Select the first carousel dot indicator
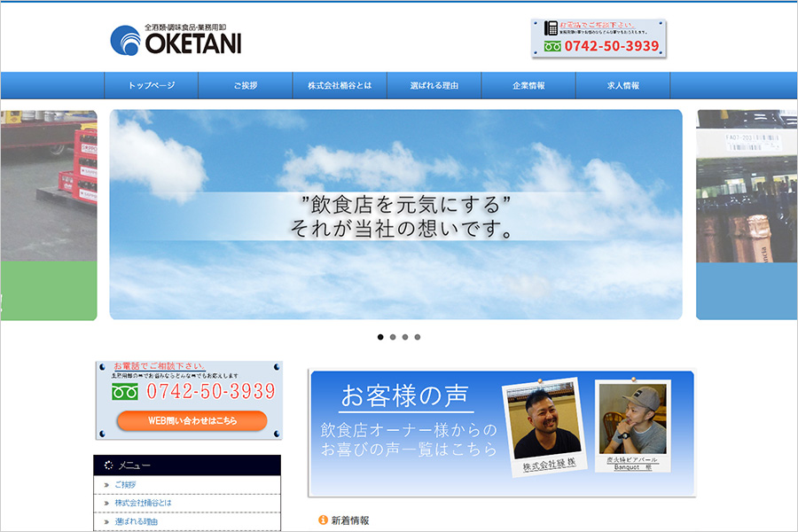The height and width of the screenshot is (532, 798). pyautogui.click(x=380, y=337)
